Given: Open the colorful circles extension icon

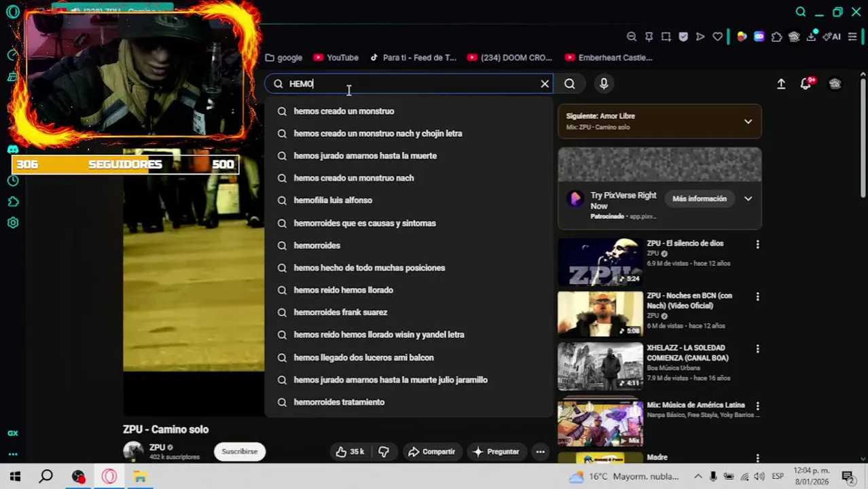Looking at the screenshot, I should [x=742, y=37].
